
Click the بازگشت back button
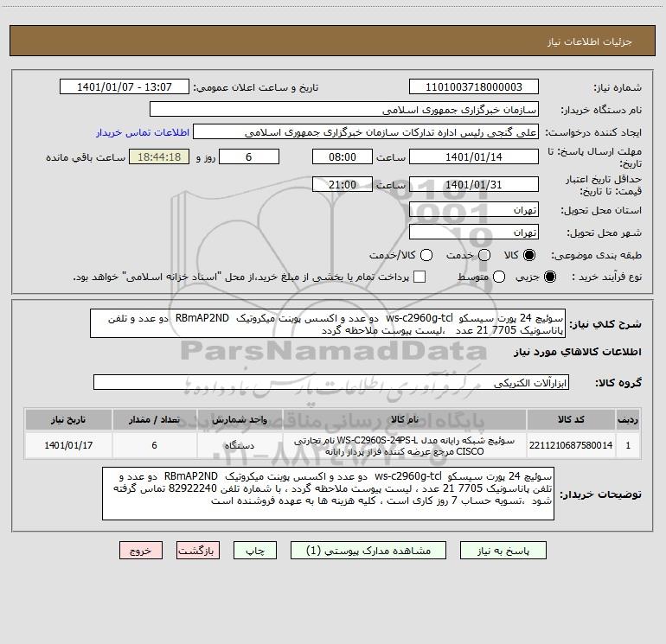[x=198, y=551]
